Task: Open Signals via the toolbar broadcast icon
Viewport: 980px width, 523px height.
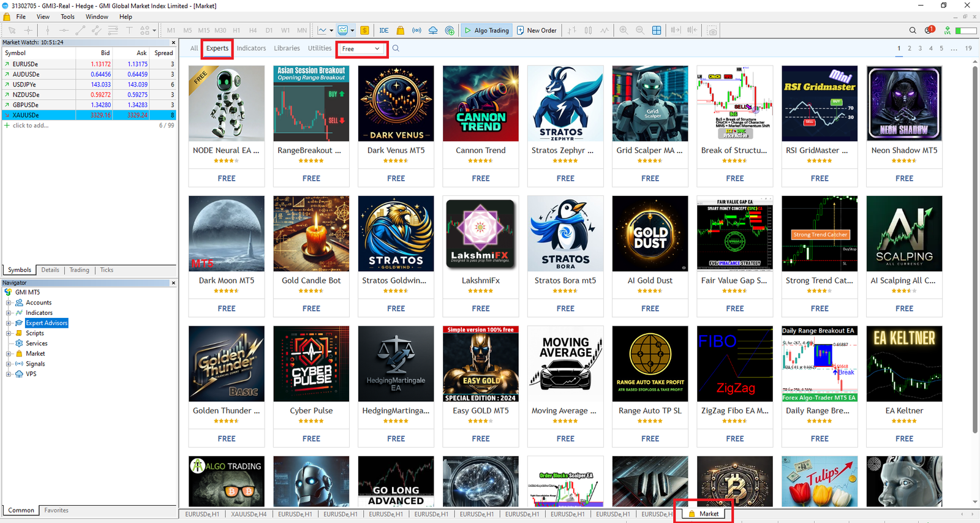Action: point(417,31)
